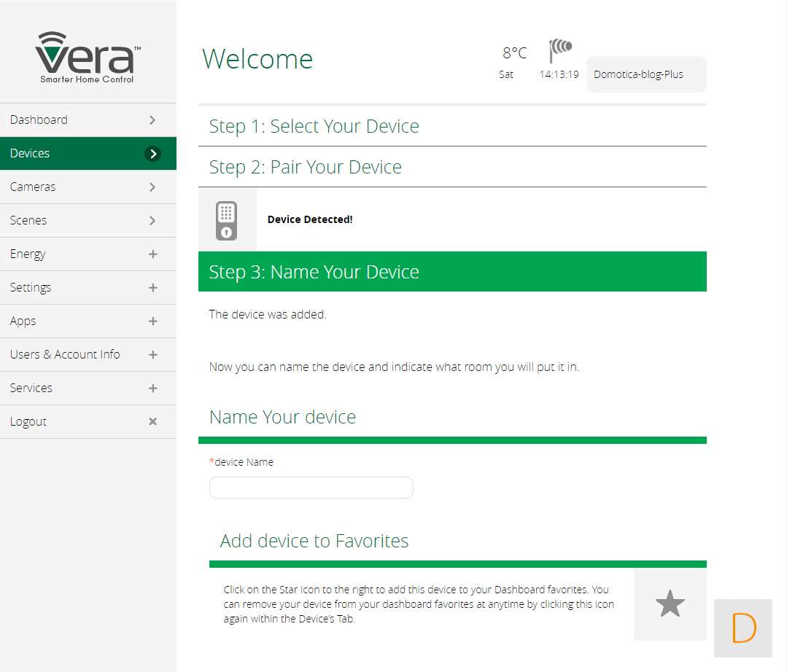This screenshot has width=787, height=672.
Task: Expand Users & Account Info plus icon
Action: 152,355
